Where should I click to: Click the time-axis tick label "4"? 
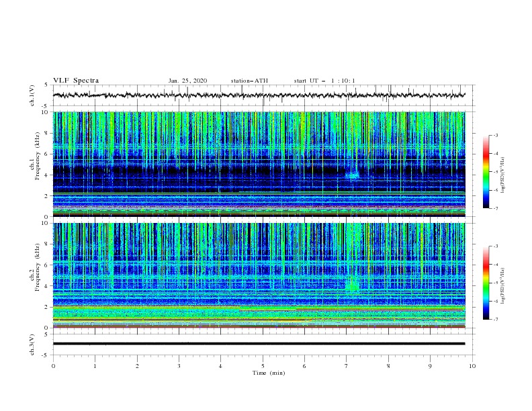tap(220, 366)
